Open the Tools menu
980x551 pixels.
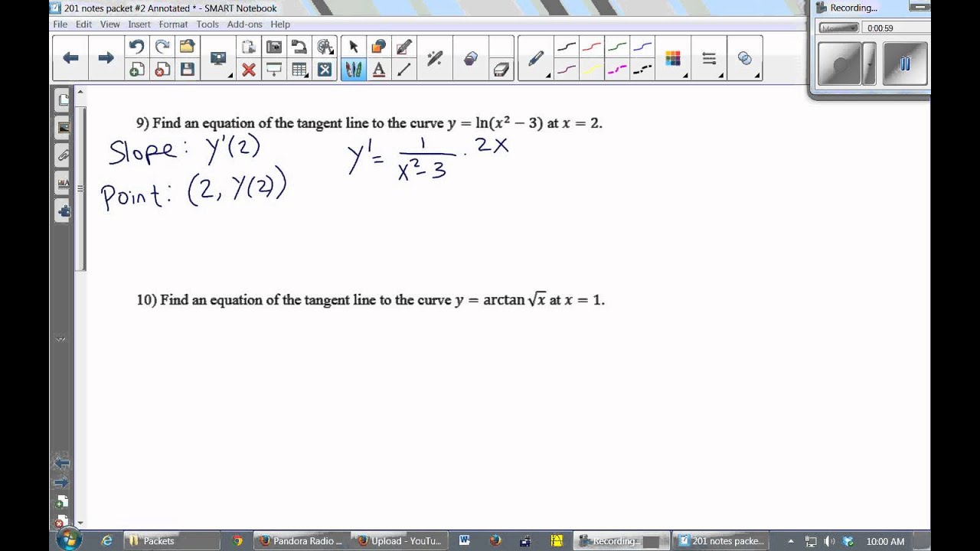207,24
